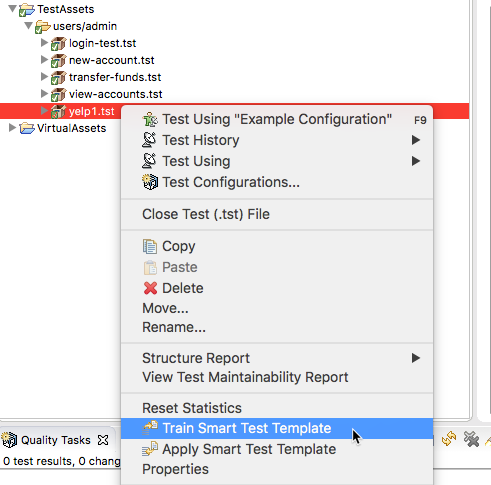
Task: Click the crossed tools icon in bottom toolbar
Action: (471, 439)
